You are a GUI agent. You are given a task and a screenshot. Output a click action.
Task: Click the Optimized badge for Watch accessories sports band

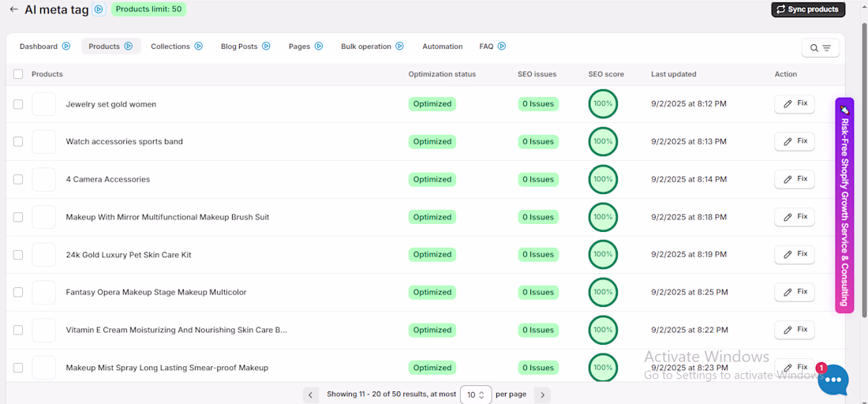click(x=432, y=142)
